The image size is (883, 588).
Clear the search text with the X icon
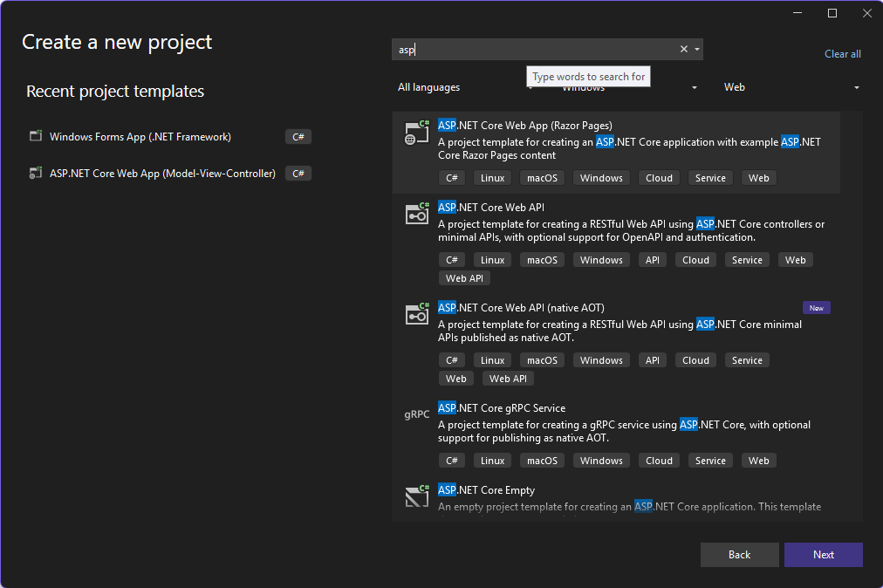pyautogui.click(x=684, y=49)
